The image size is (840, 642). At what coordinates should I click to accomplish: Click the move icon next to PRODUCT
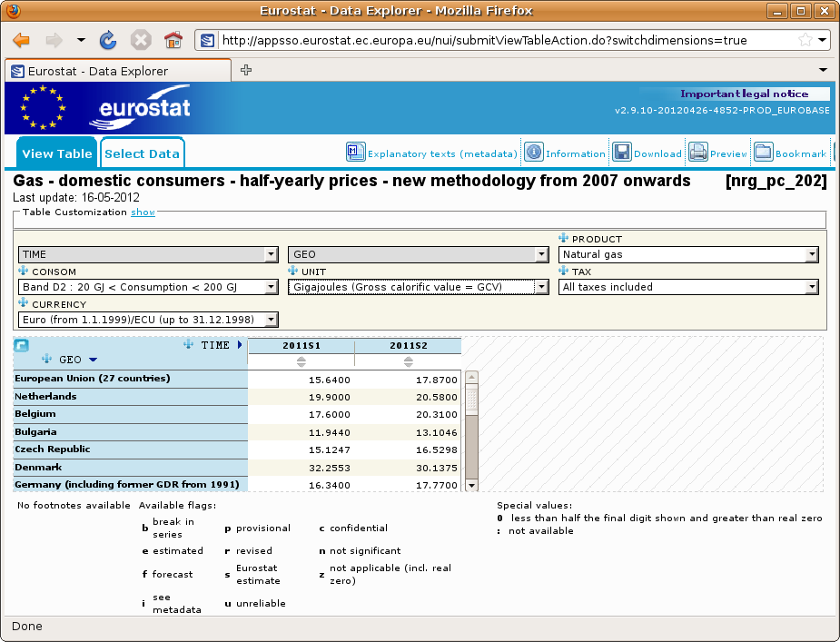563,238
